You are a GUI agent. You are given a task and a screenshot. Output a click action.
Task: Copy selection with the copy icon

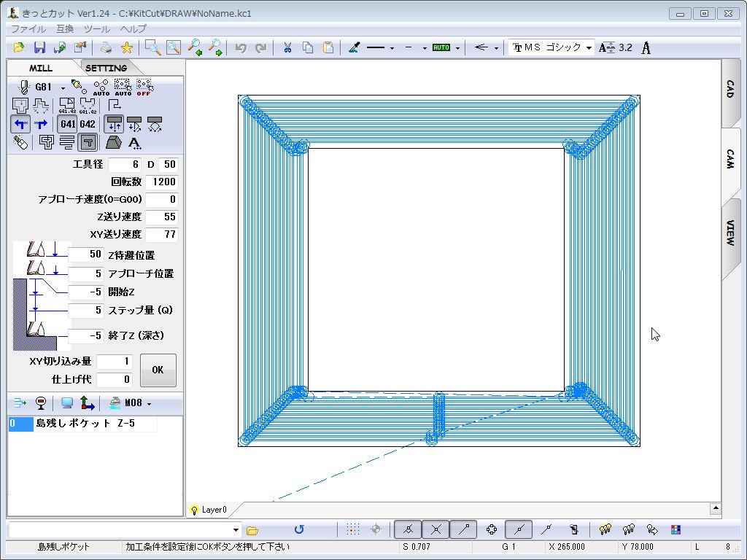(309, 47)
